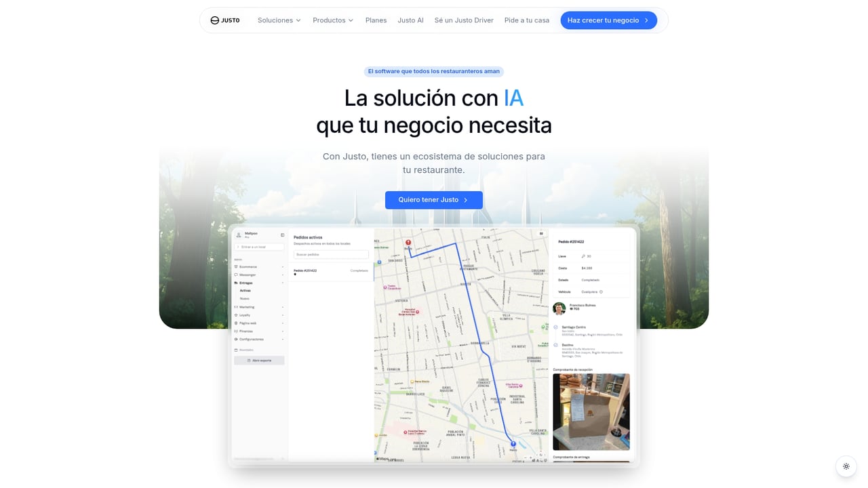
Task: Click the Haz crecer tu negocio button
Action: pyautogui.click(x=608, y=20)
